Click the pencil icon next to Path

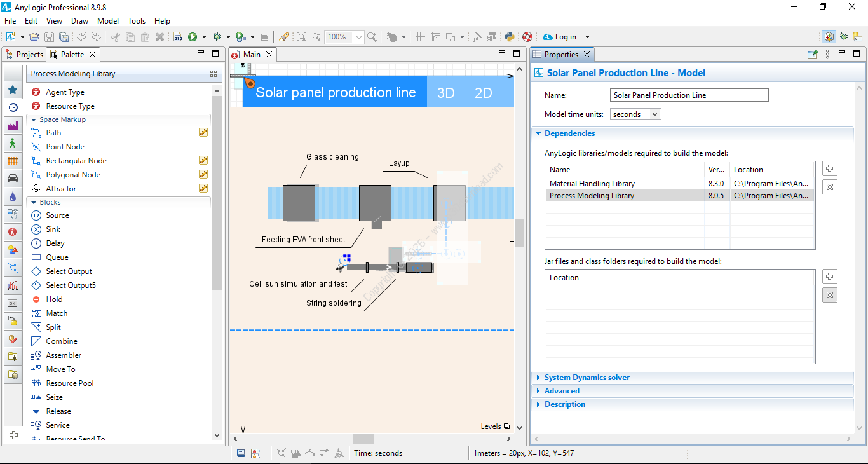click(x=203, y=132)
